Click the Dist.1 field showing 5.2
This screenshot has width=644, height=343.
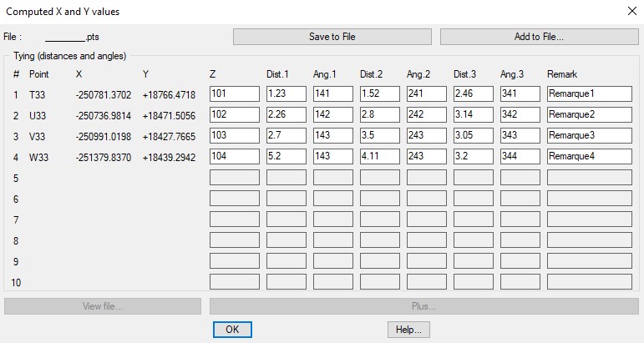(x=287, y=156)
